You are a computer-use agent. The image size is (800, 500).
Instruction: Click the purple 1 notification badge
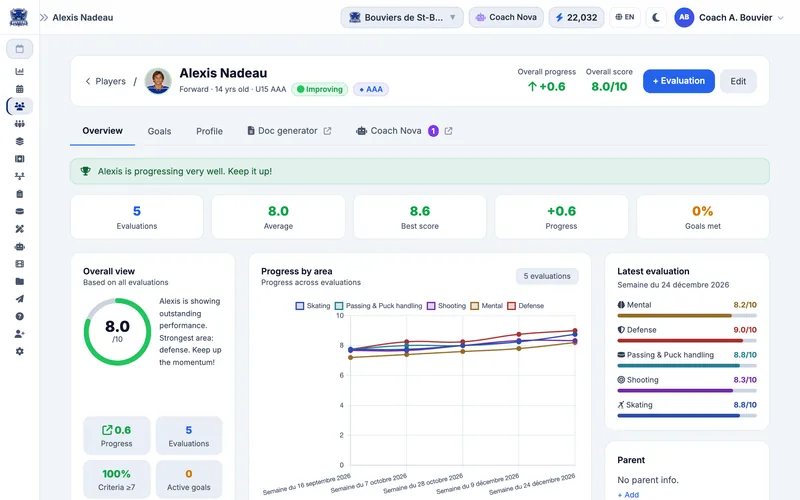click(433, 131)
